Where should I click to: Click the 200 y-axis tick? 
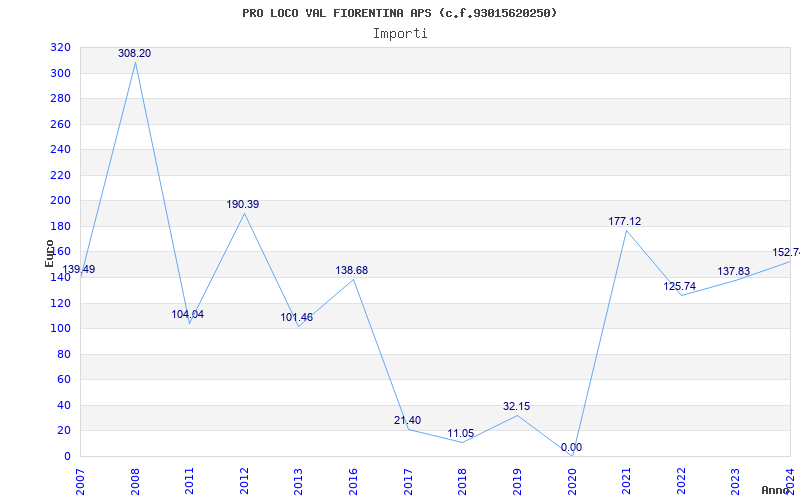(x=60, y=201)
